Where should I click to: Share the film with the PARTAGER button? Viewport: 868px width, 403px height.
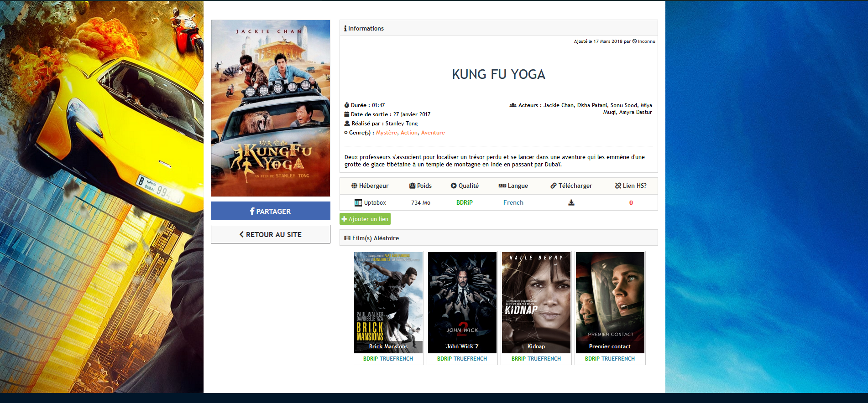(271, 211)
